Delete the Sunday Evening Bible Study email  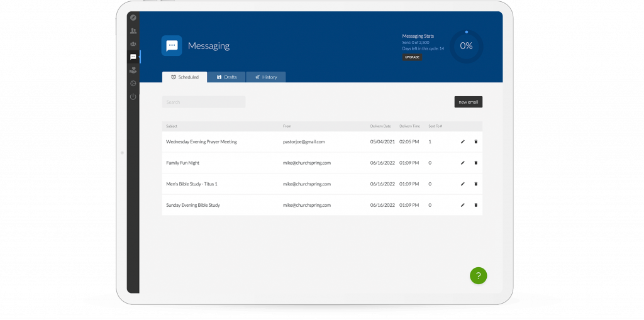(476, 205)
